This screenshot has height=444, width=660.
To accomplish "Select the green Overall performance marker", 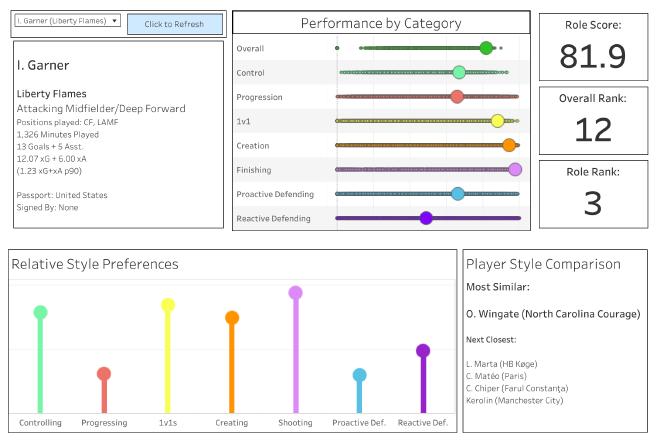I will (x=486, y=48).
